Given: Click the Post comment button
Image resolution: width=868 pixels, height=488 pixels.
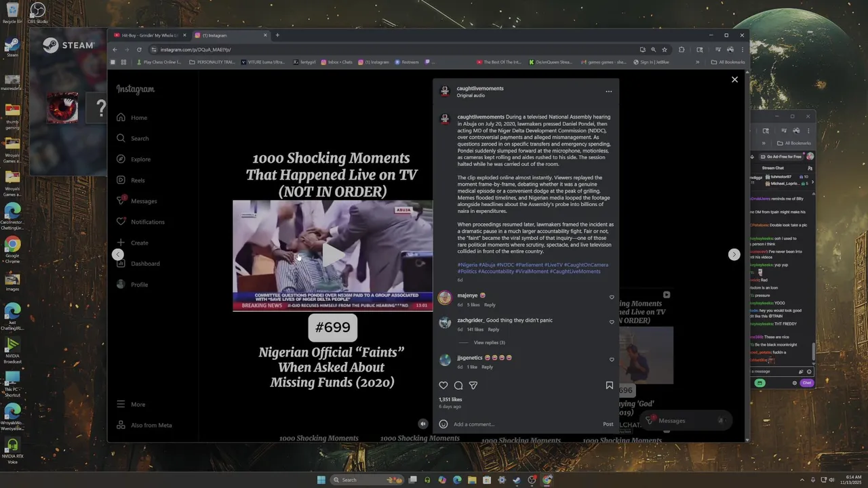Looking at the screenshot, I should (608, 424).
